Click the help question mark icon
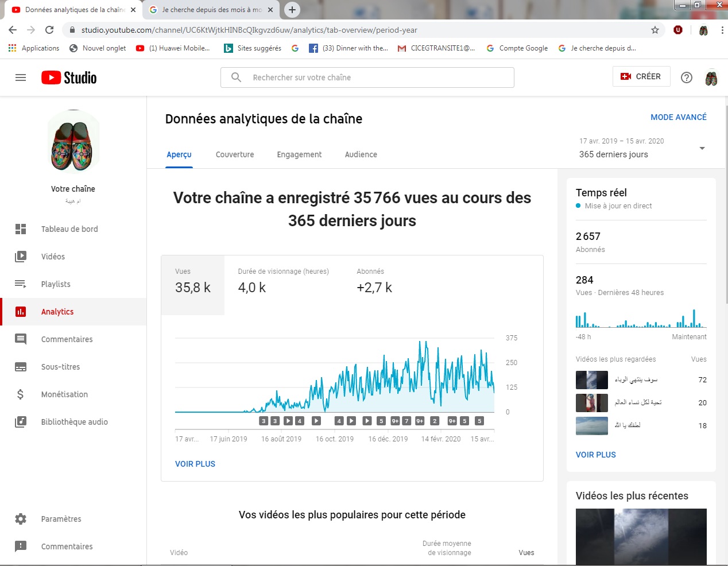 687,77
